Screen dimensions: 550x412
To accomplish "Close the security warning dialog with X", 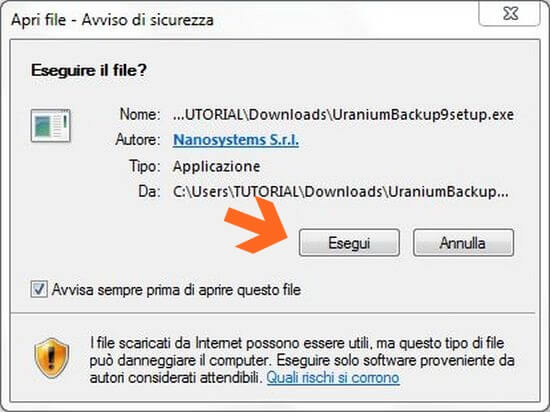I will click(x=510, y=14).
